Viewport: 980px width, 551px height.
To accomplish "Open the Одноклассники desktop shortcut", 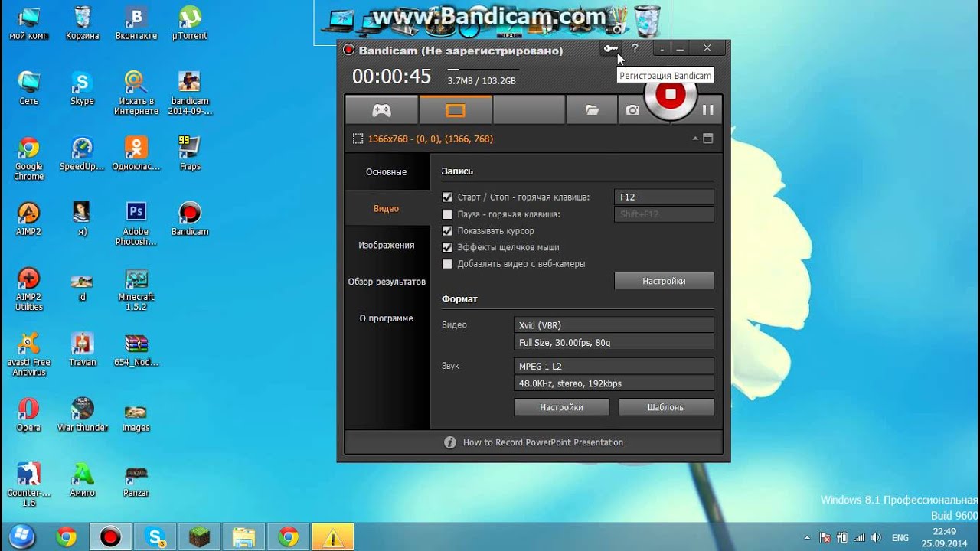I will pyautogui.click(x=136, y=153).
